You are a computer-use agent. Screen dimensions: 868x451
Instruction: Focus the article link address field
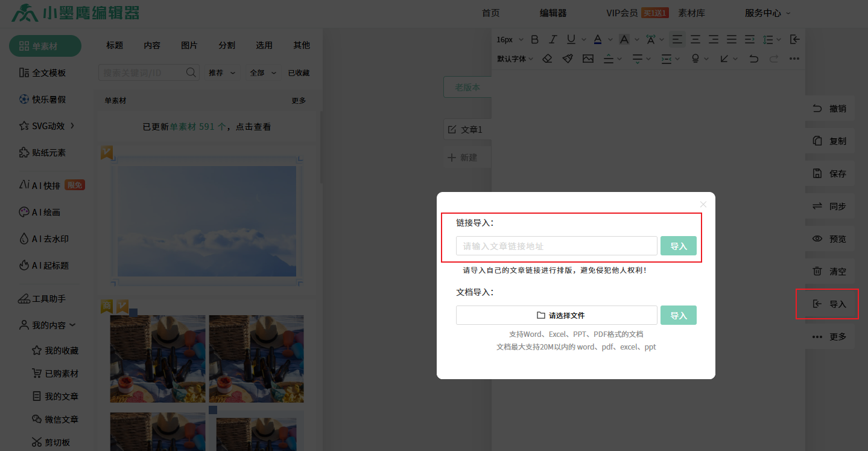(557, 246)
